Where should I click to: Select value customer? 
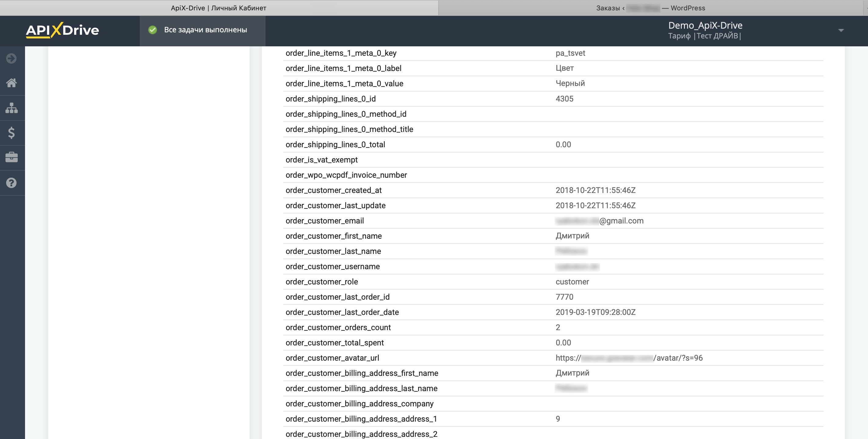click(572, 281)
